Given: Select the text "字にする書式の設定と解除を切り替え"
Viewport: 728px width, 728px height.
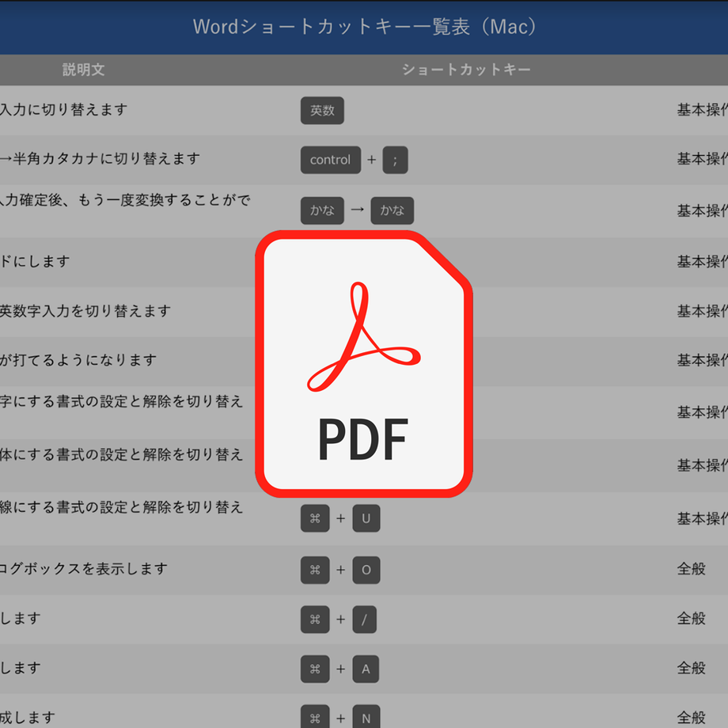Looking at the screenshot, I should click(122, 401).
